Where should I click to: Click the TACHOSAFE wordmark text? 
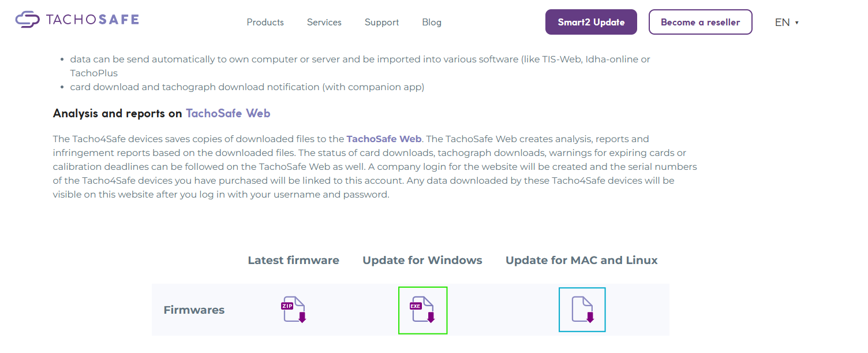point(92,20)
